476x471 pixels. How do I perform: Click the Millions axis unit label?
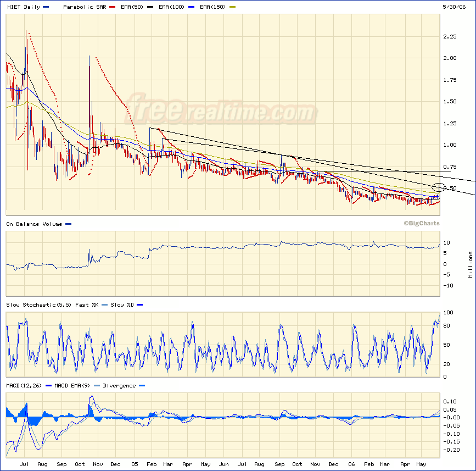pyautogui.click(x=471, y=264)
